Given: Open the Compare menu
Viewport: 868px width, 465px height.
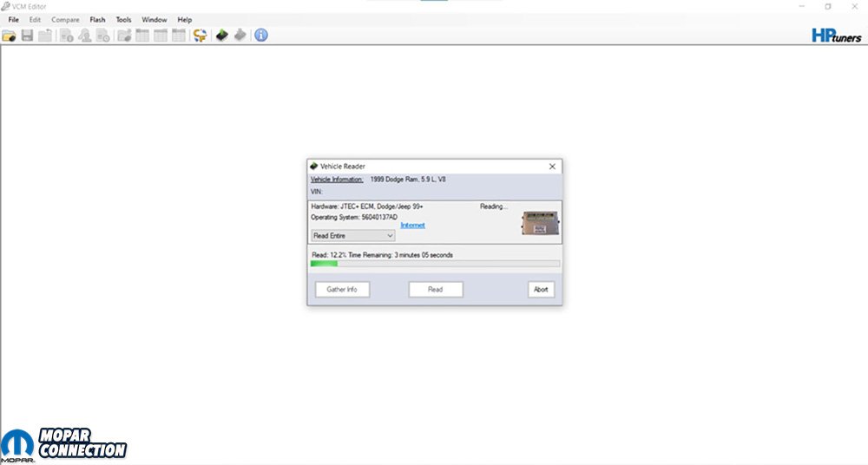Looking at the screenshot, I should point(65,19).
